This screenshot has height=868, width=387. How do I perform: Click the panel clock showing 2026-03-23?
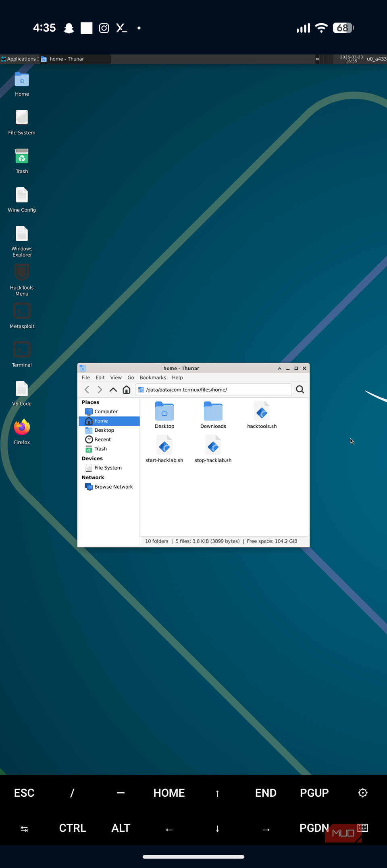[351, 59]
